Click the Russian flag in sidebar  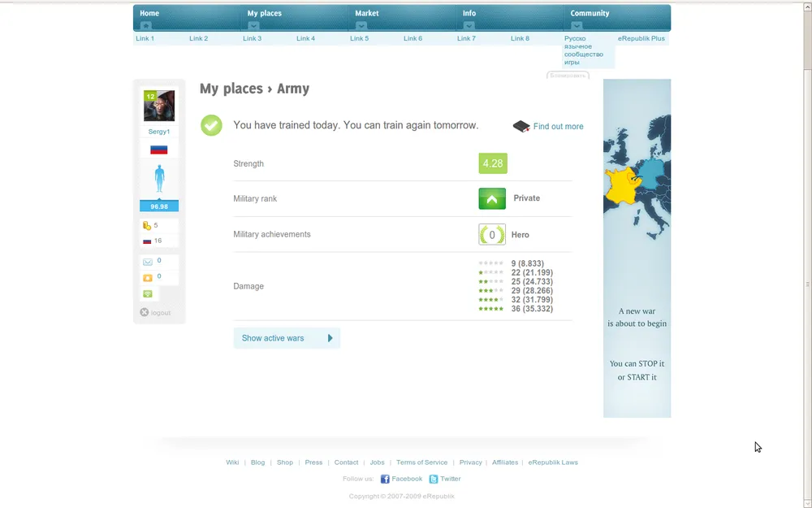tap(159, 150)
